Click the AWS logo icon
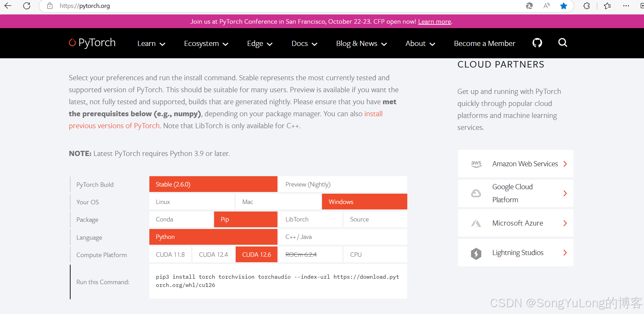The image size is (644, 314). 476,164
